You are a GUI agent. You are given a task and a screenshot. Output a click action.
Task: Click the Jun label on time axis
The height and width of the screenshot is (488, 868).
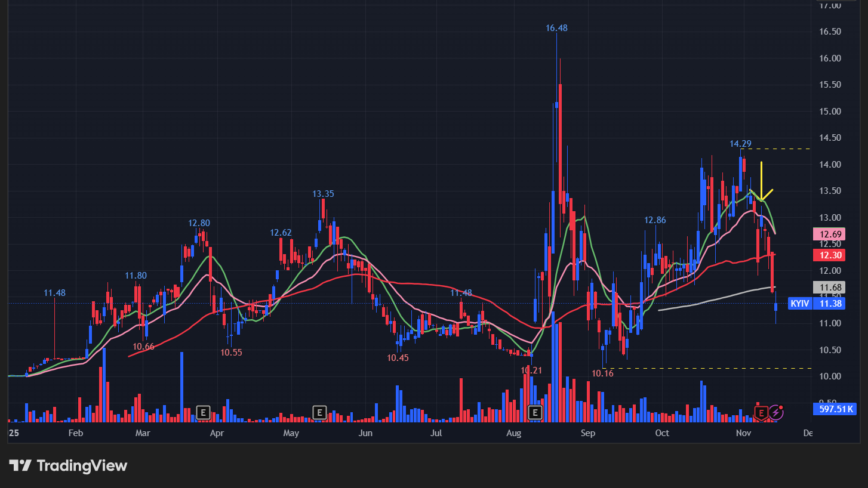pos(365,433)
